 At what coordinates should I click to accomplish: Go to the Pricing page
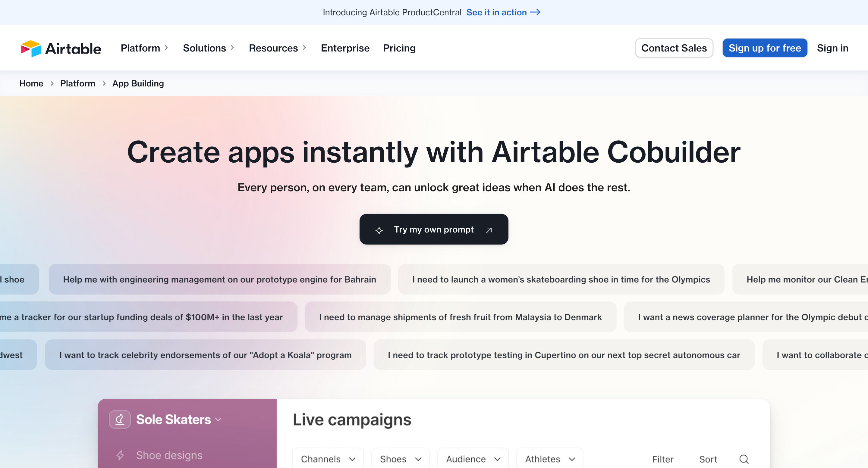[x=399, y=48]
